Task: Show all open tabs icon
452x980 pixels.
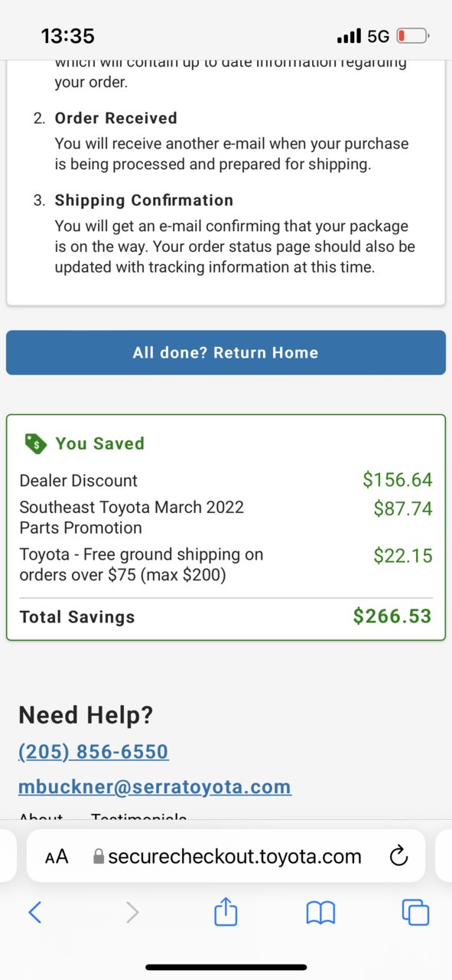Action: (x=415, y=912)
